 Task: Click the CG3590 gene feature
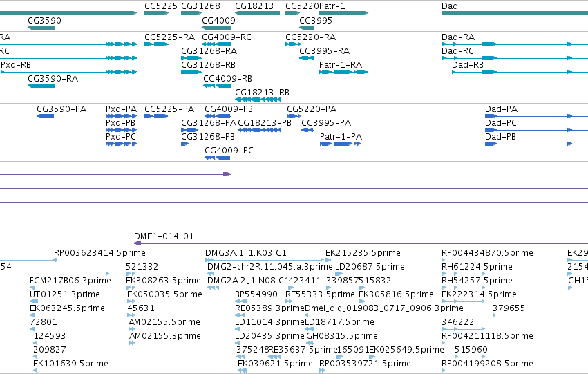click(x=41, y=28)
